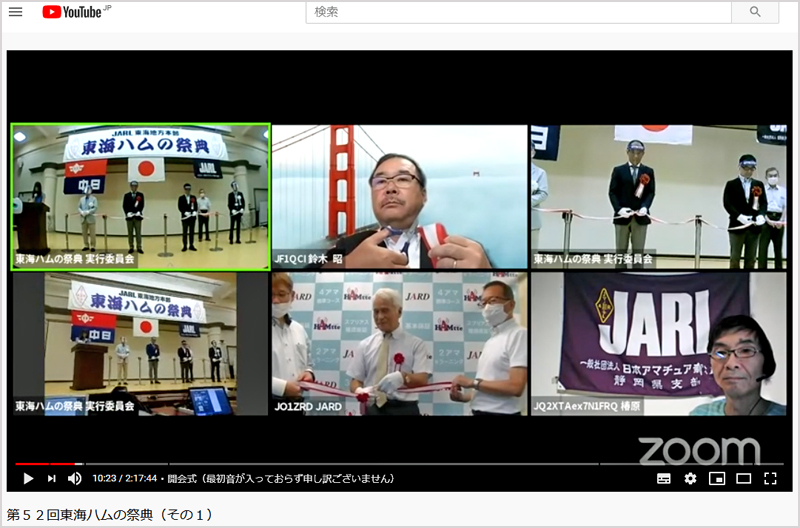This screenshot has width=800, height=528.
Task: Click the magnifier search button
Action: click(755, 12)
